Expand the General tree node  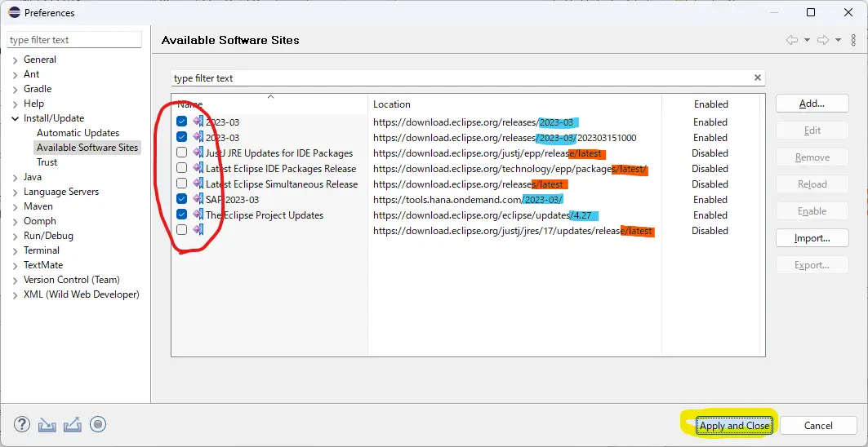tap(15, 60)
